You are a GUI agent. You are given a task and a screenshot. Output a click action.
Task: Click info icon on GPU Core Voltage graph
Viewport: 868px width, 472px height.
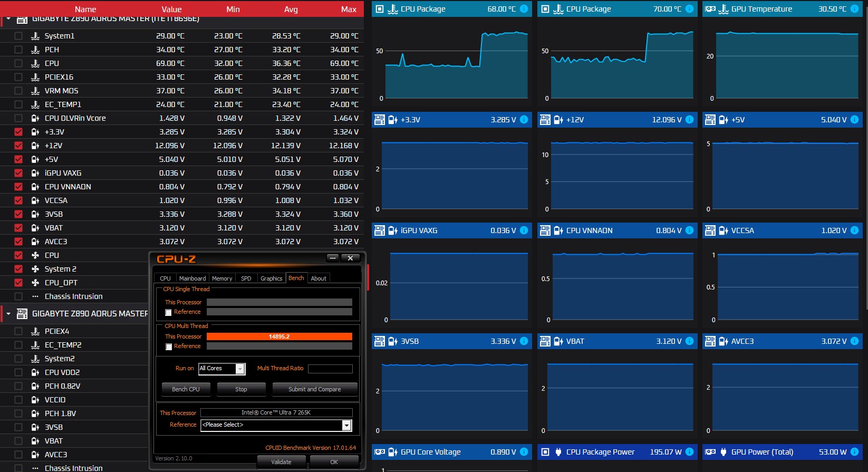click(524, 452)
